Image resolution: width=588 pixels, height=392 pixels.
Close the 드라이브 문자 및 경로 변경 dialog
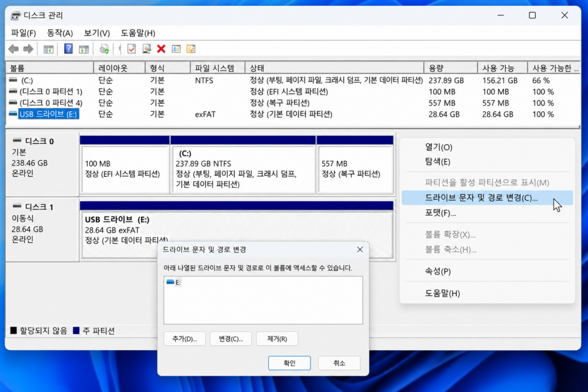(359, 250)
